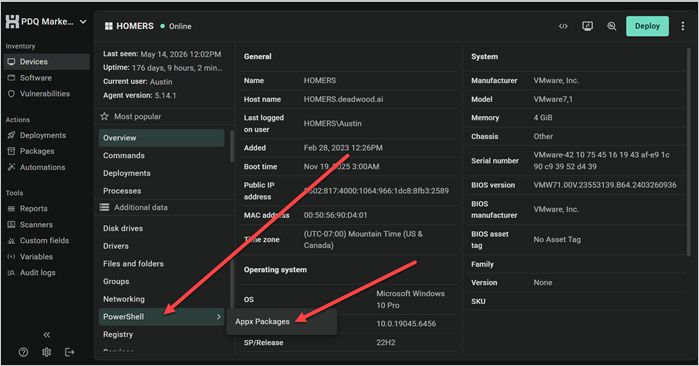Open Drivers under Additional data

click(x=116, y=246)
